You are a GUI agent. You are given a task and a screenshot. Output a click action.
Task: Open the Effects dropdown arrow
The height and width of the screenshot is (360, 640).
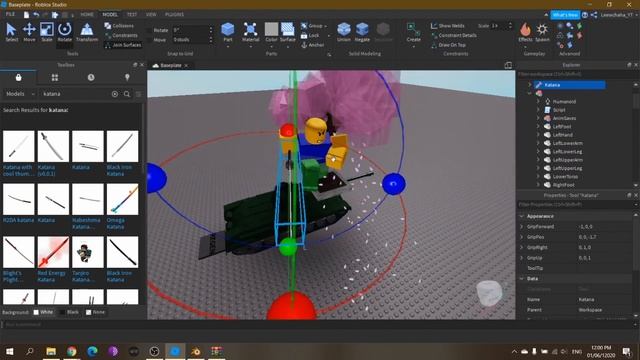click(x=525, y=46)
